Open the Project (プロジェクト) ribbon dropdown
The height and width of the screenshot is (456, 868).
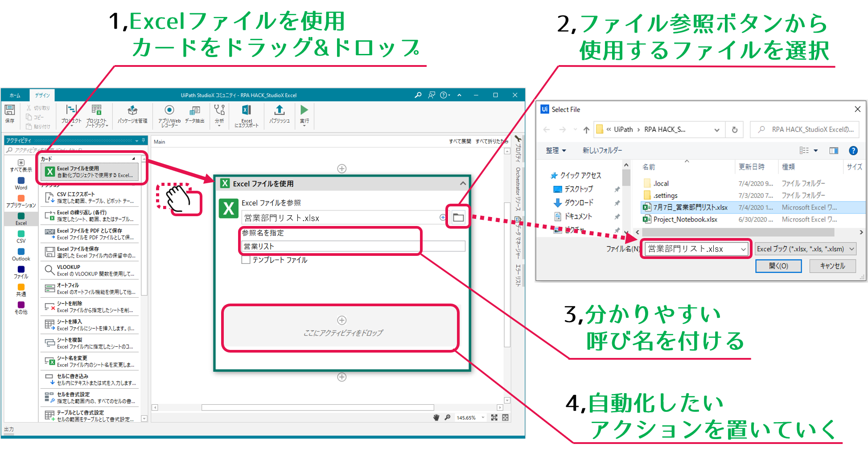(71, 115)
